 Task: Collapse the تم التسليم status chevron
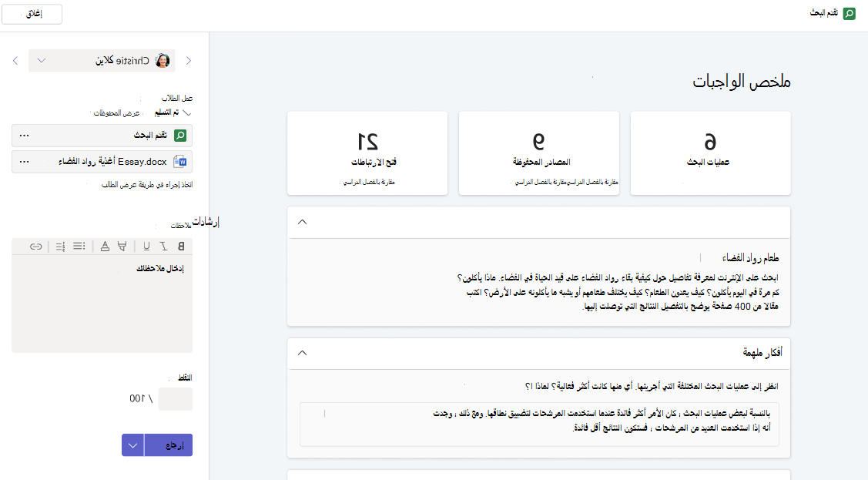coord(187,113)
